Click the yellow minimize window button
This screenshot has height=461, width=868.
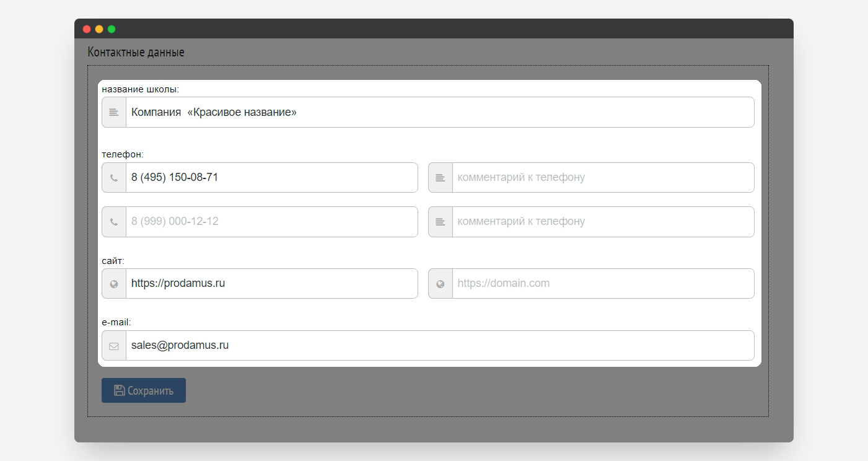99,29
